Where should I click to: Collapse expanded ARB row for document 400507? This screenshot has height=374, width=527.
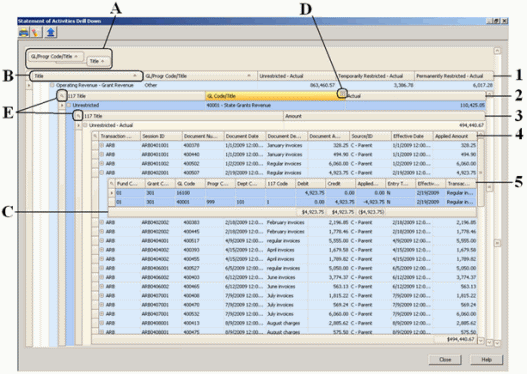click(102, 173)
